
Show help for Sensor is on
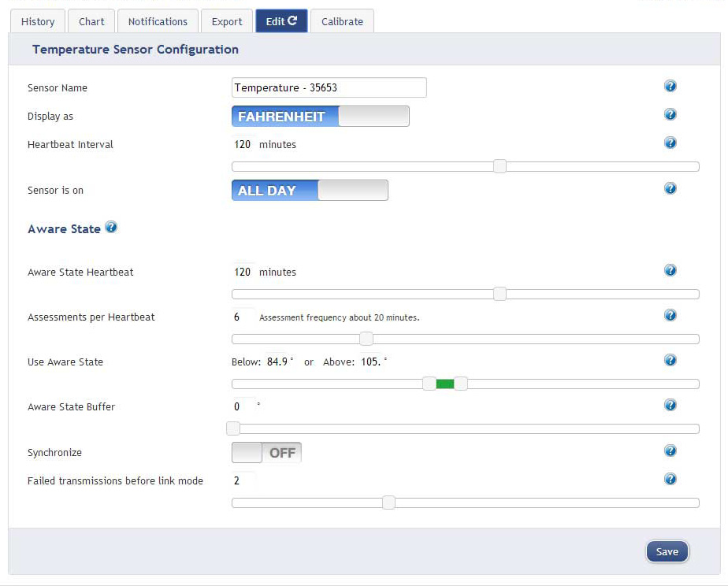point(670,188)
